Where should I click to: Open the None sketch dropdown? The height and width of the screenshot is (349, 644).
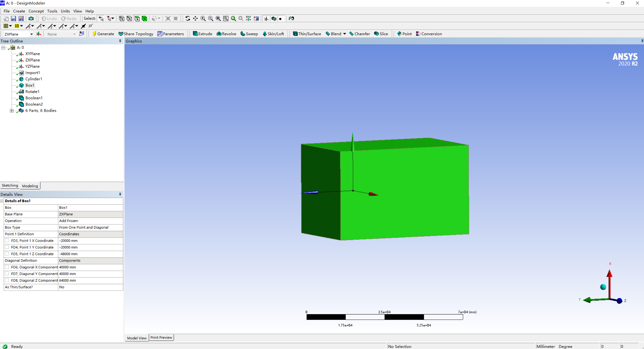click(x=74, y=34)
